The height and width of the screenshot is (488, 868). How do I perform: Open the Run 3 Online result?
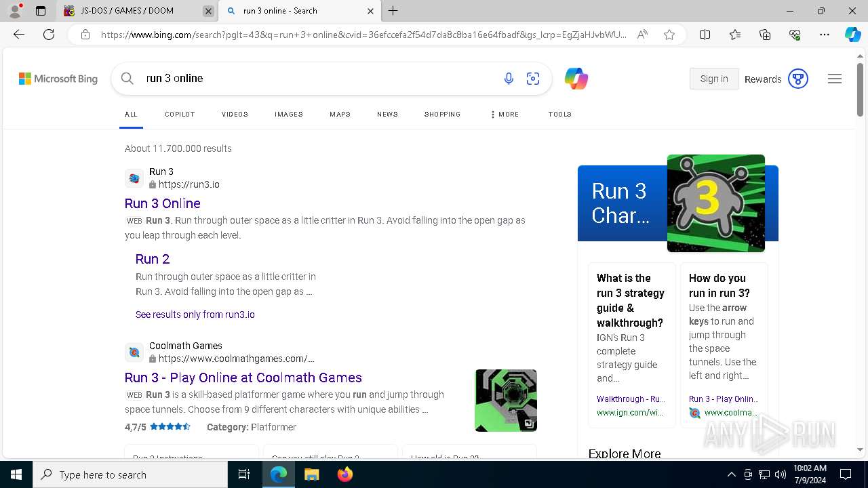point(162,203)
